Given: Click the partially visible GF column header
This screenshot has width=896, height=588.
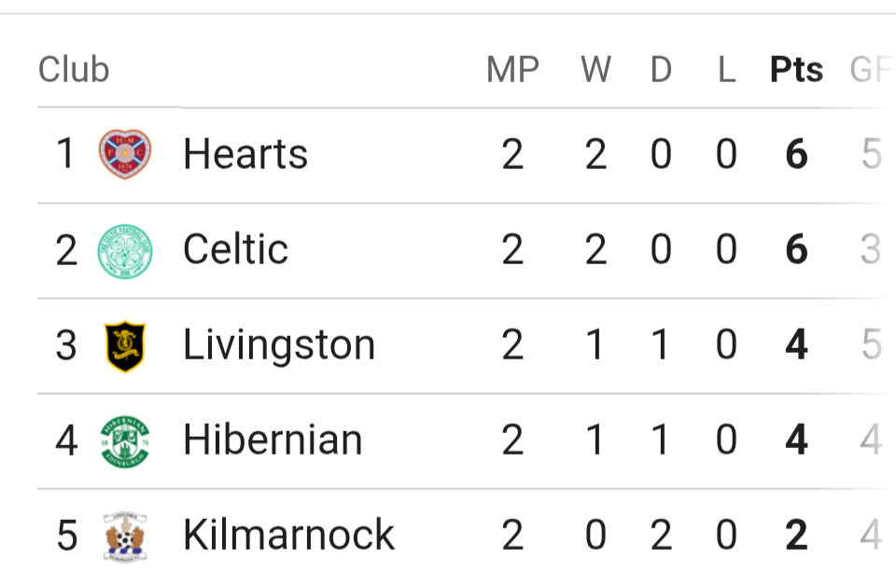Looking at the screenshot, I should [x=868, y=70].
